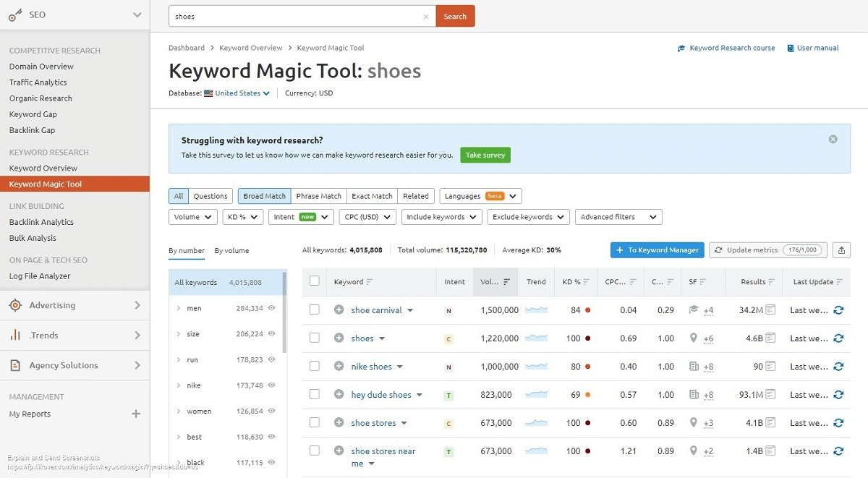The height and width of the screenshot is (478, 868).
Task: Check the checkbox beside hey dude shoes
Action: 315,394
